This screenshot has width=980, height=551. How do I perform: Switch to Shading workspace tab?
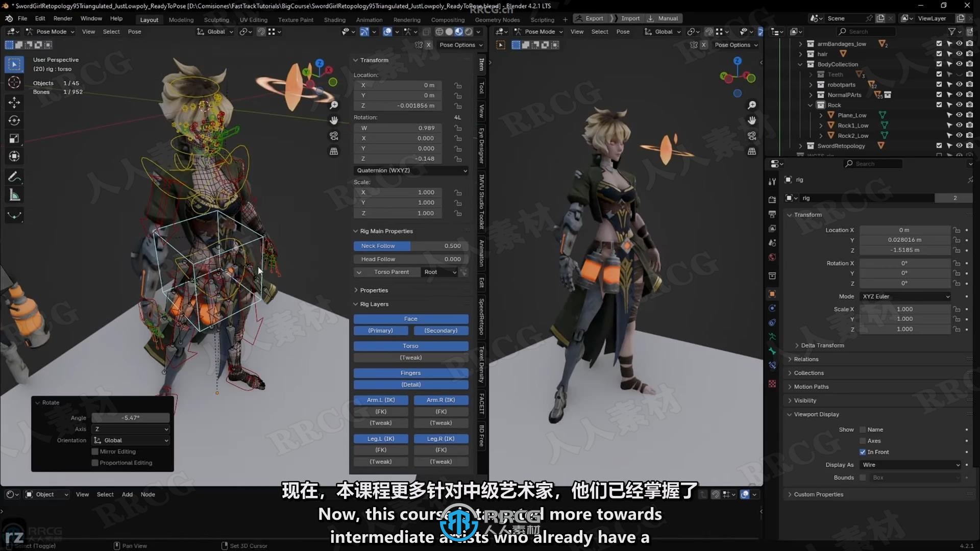[335, 20]
